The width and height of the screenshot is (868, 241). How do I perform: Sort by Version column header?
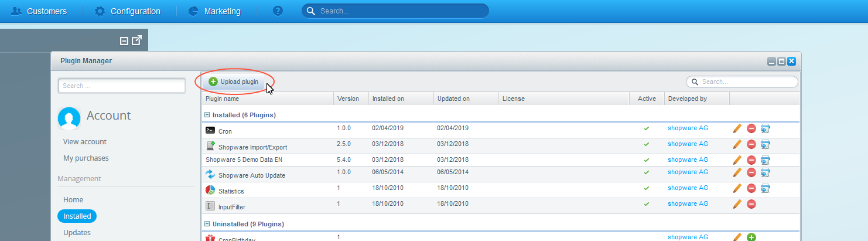tap(351, 99)
